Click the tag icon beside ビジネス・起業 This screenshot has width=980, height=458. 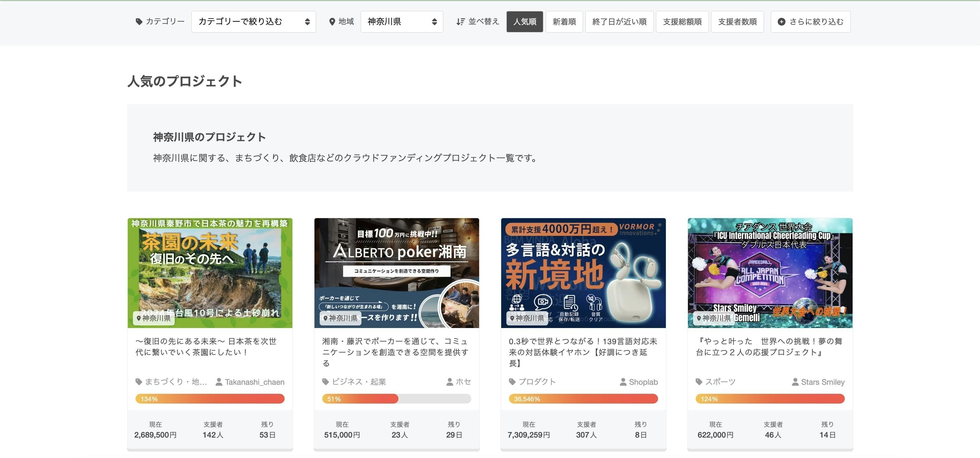pyautogui.click(x=325, y=382)
